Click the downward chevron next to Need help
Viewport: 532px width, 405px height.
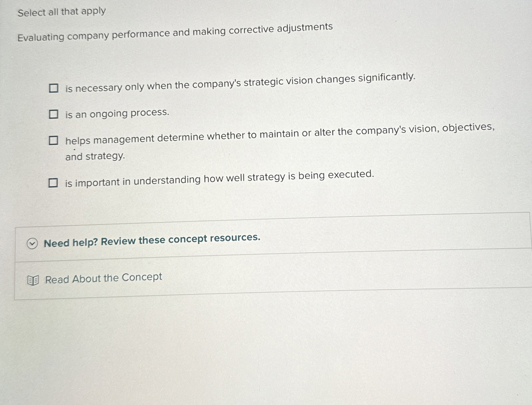tap(33, 243)
